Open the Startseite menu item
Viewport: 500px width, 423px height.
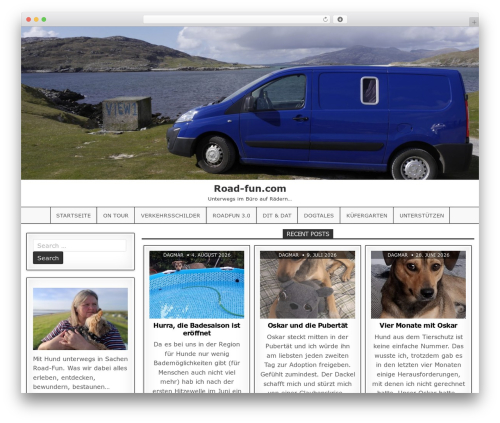(x=73, y=215)
